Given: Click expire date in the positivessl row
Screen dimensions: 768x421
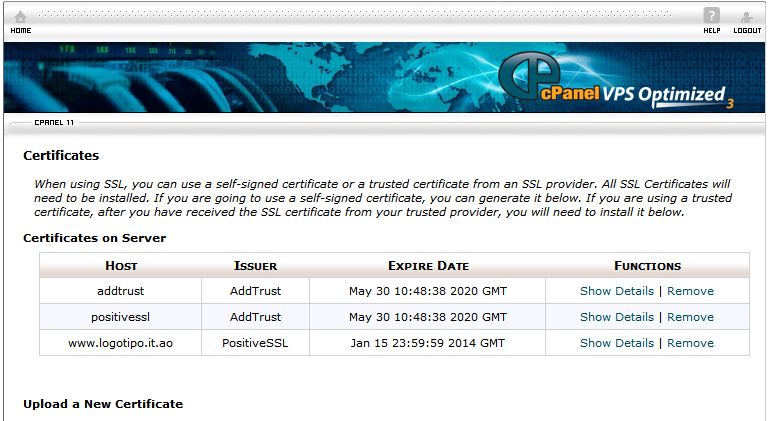Looking at the screenshot, I should point(428,317).
